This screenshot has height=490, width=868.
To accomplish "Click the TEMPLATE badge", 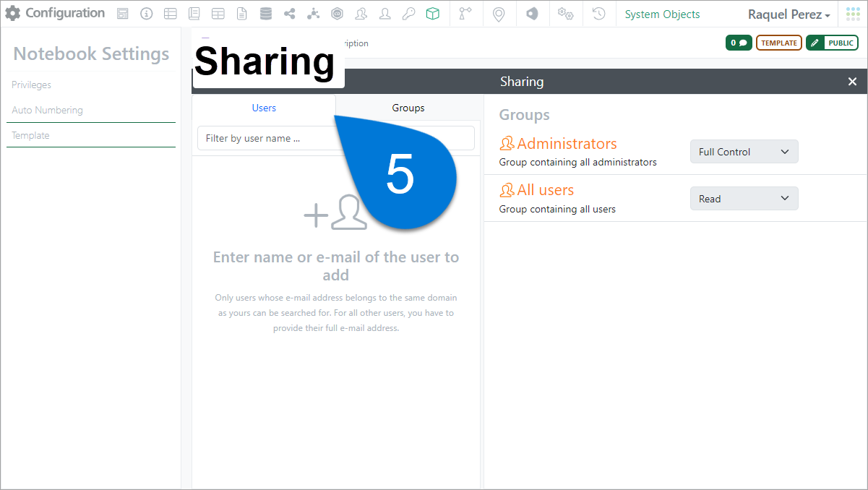I will (779, 43).
